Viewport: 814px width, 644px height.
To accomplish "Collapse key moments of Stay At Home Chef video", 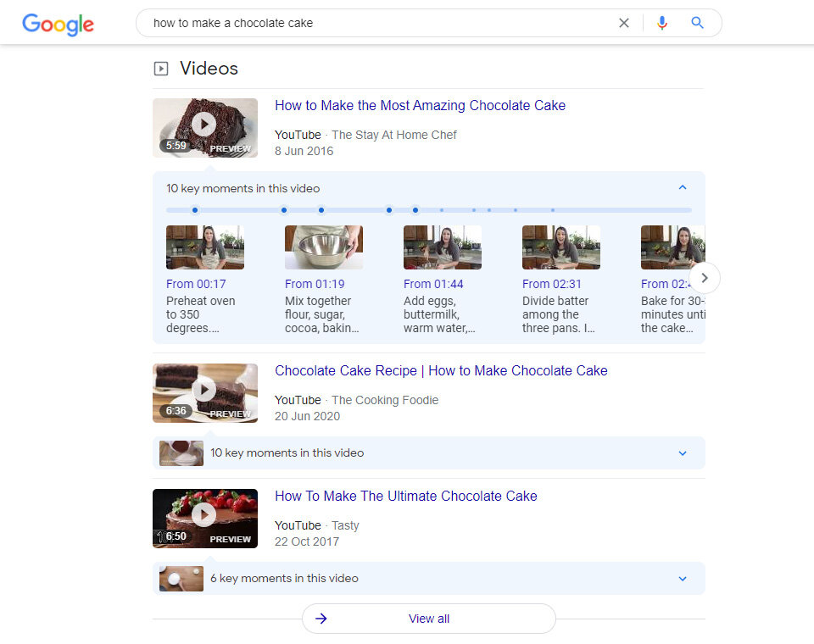I will click(683, 187).
